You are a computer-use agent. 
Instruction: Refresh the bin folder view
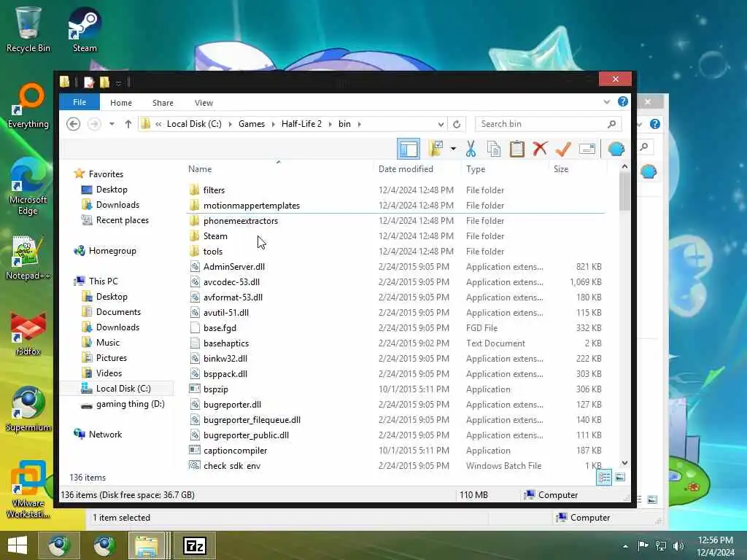point(457,124)
